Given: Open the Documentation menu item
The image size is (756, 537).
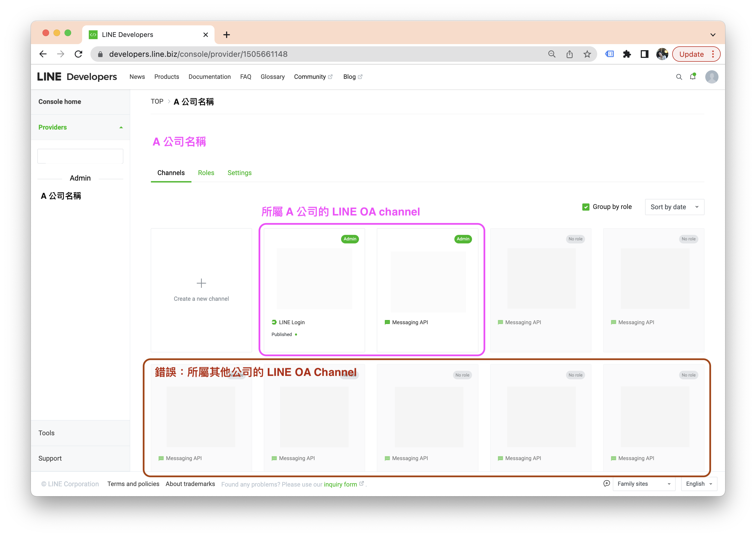Looking at the screenshot, I should point(210,77).
